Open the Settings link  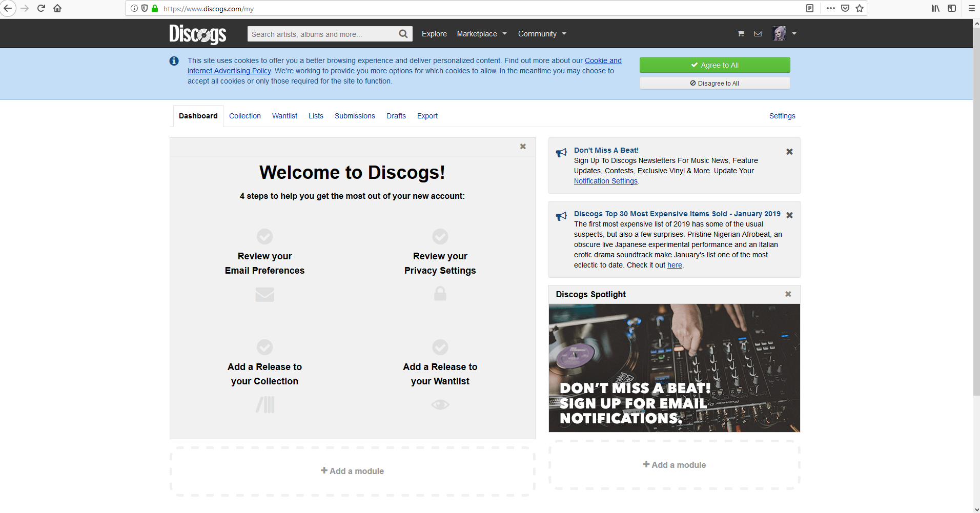pos(782,116)
